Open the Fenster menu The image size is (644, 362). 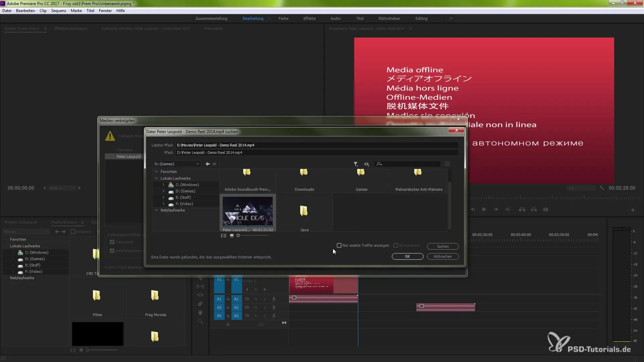tap(105, 11)
